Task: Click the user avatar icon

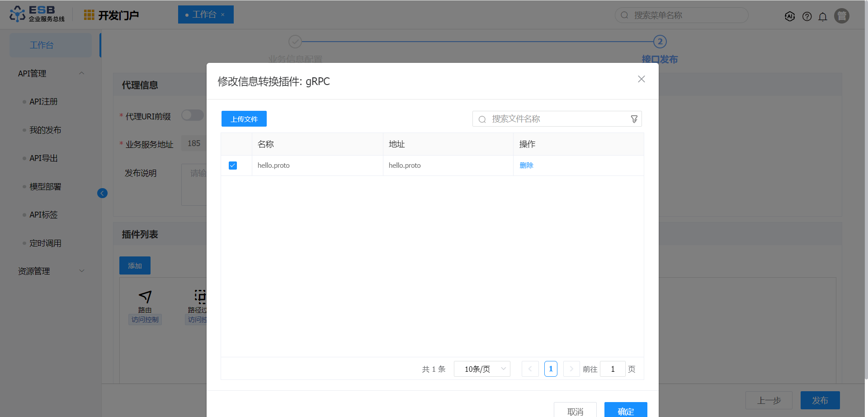Action: tap(841, 16)
